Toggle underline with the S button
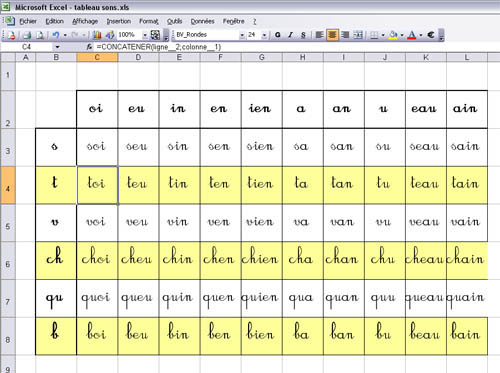 tap(303, 35)
